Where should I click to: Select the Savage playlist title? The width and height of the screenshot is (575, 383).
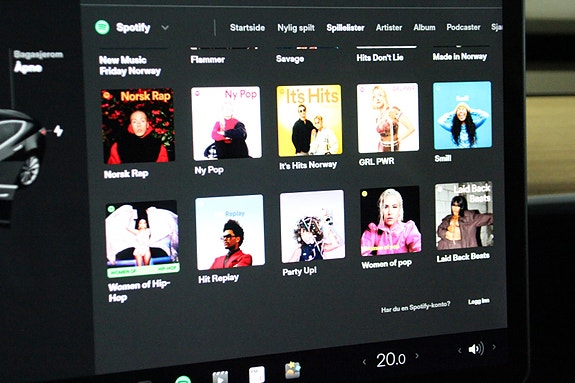tap(290, 59)
